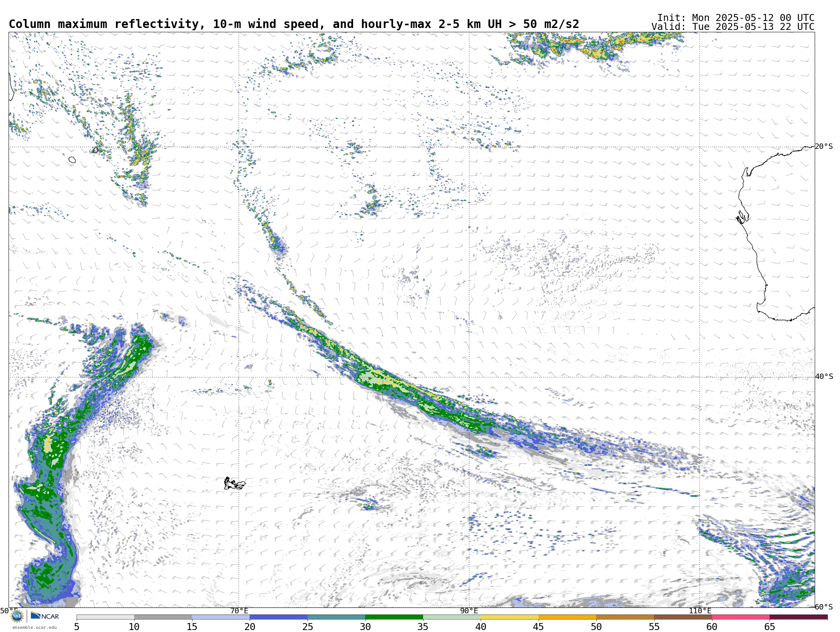Click the colorbar tick label 45
Image resolution: width=840 pixels, height=632 pixels.
[539, 627]
